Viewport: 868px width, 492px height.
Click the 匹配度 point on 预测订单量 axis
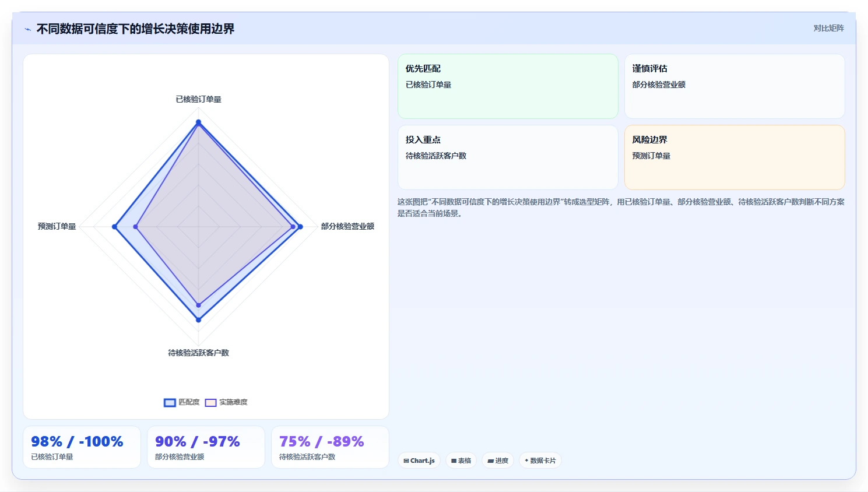click(x=114, y=227)
